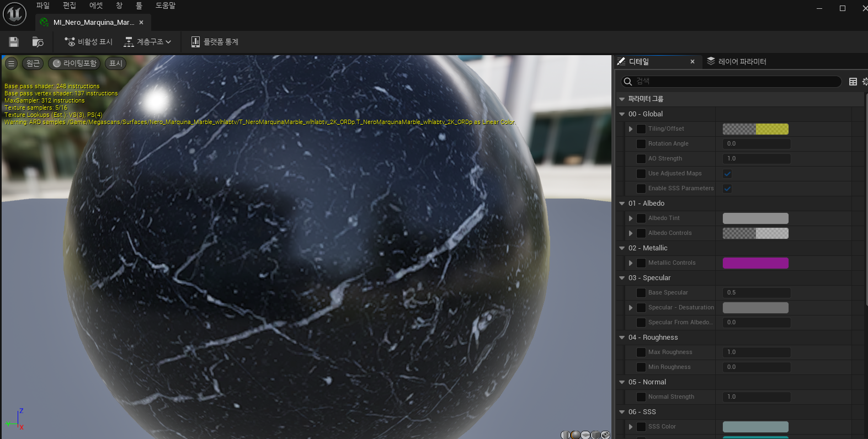Viewport: 868px width, 439px height.
Task: Collapse the 00 - Global group
Action: (x=622, y=114)
